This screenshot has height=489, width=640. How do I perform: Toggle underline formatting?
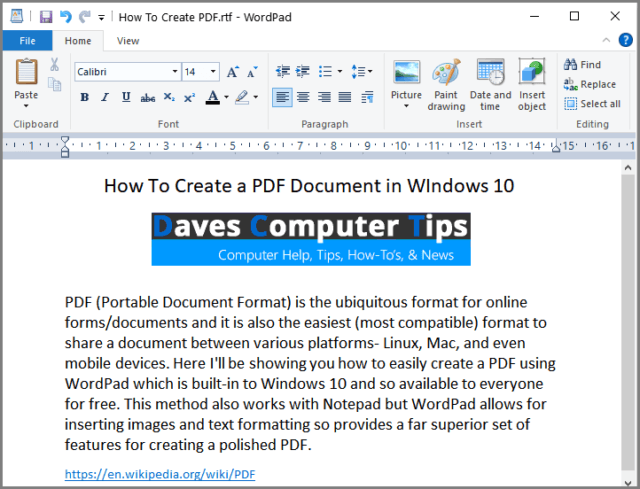pos(126,97)
